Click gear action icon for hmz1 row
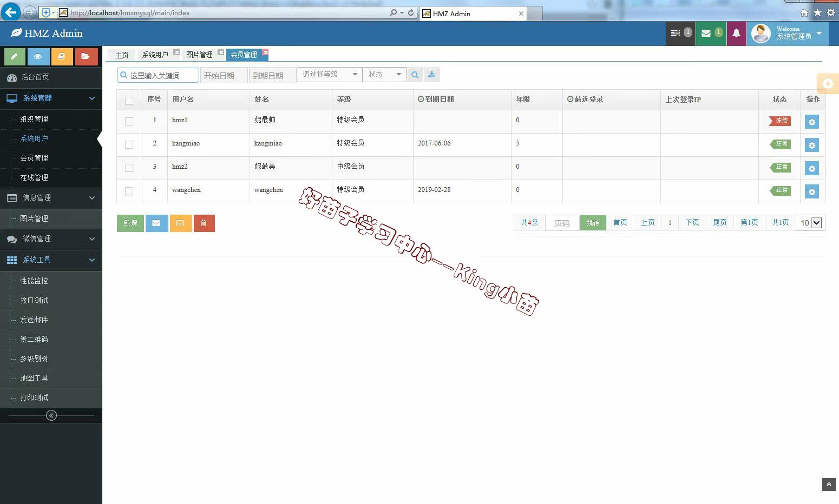The height and width of the screenshot is (504, 839). 811,122
